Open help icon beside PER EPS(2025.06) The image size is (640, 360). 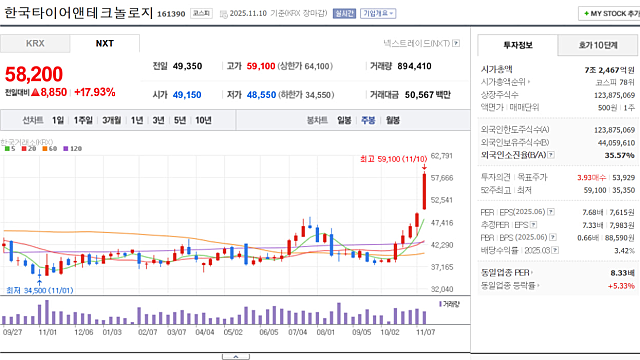click(551, 212)
